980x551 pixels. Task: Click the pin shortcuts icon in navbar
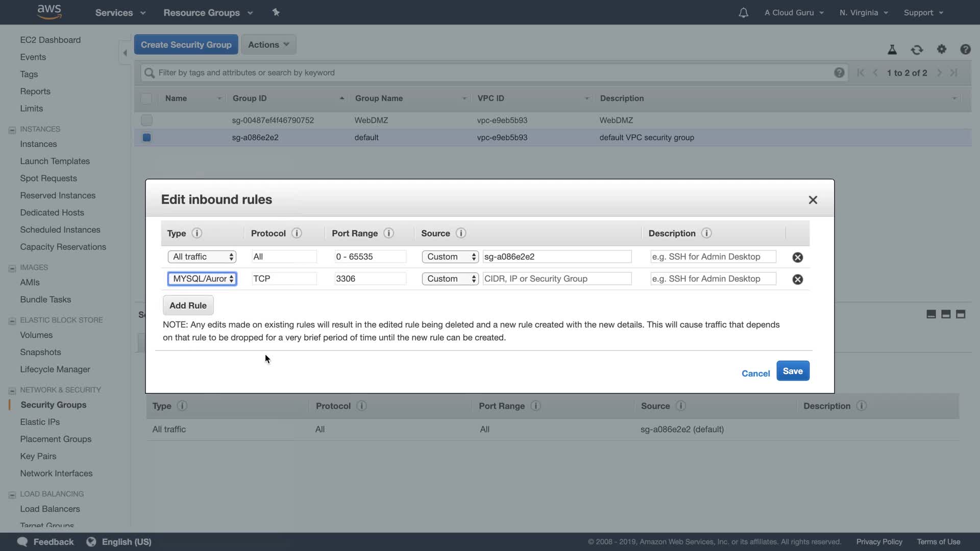click(276, 12)
